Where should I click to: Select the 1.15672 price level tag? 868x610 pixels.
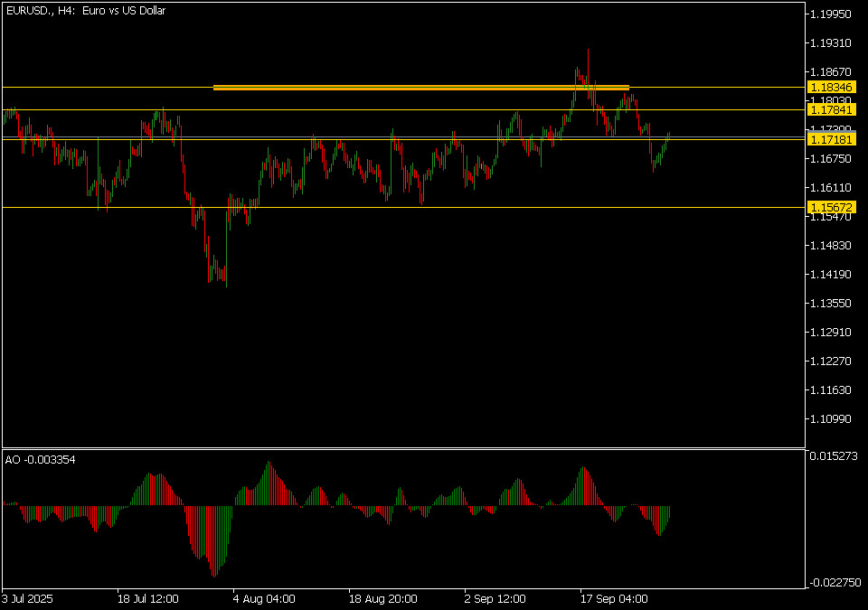coord(832,208)
